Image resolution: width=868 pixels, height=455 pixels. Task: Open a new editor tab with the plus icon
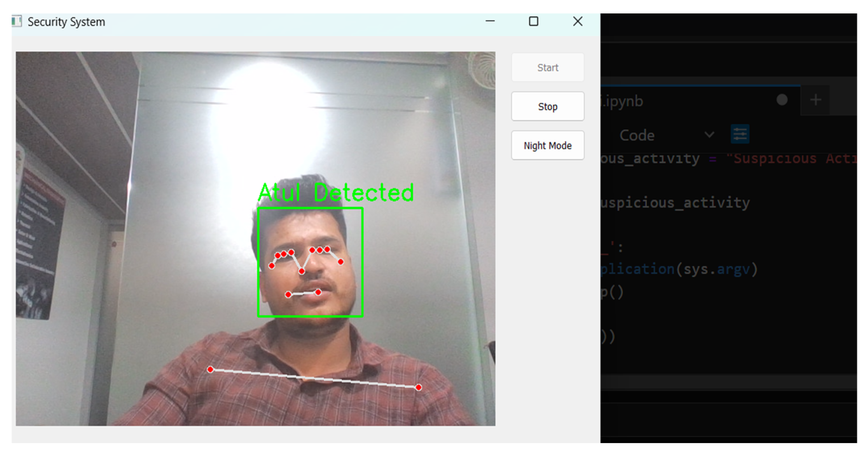(816, 99)
